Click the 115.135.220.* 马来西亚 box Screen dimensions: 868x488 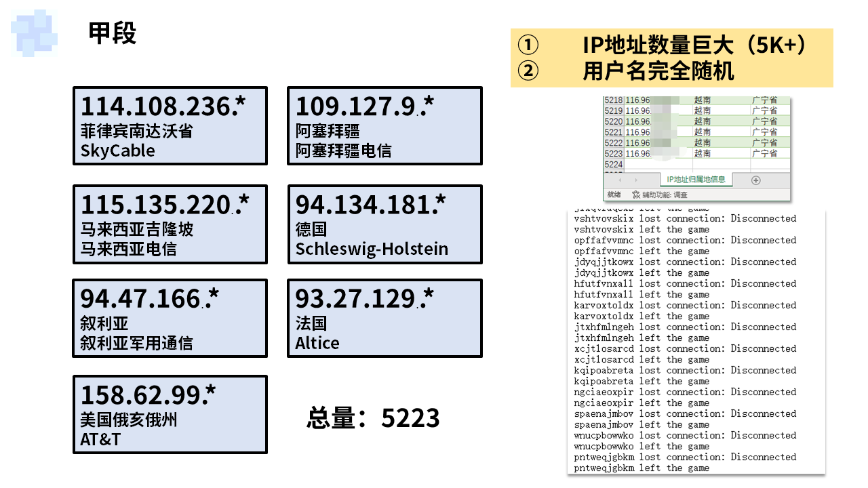[x=170, y=224]
